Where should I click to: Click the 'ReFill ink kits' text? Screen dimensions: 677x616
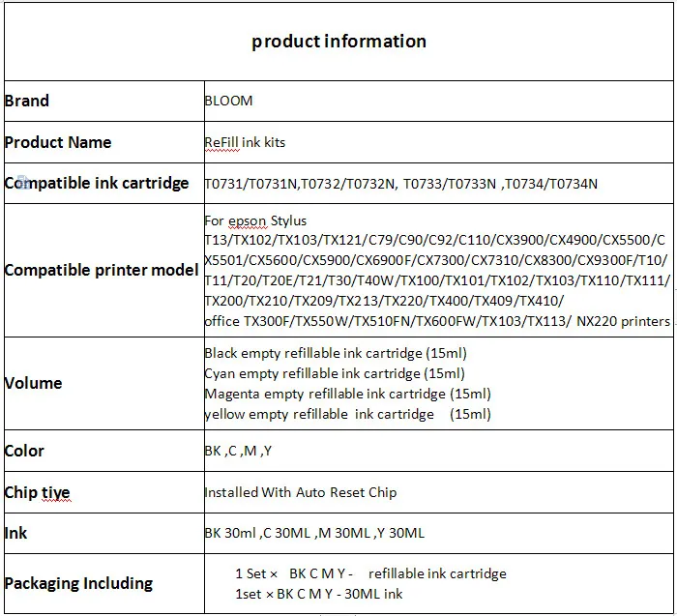click(245, 142)
